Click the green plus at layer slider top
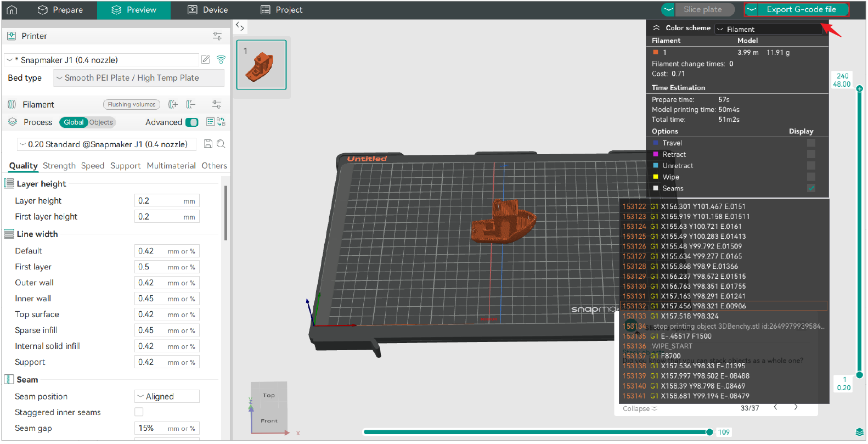This screenshot has height=444, width=868. pos(860,88)
